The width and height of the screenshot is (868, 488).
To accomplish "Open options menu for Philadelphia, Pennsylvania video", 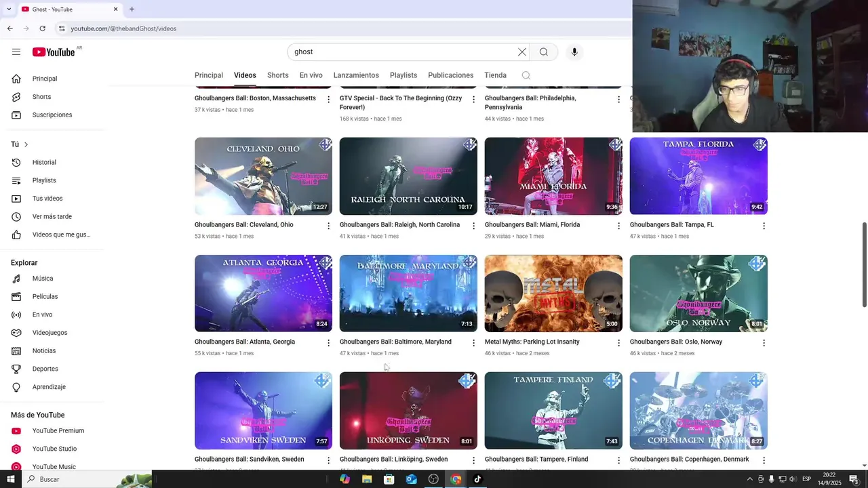I will point(618,100).
